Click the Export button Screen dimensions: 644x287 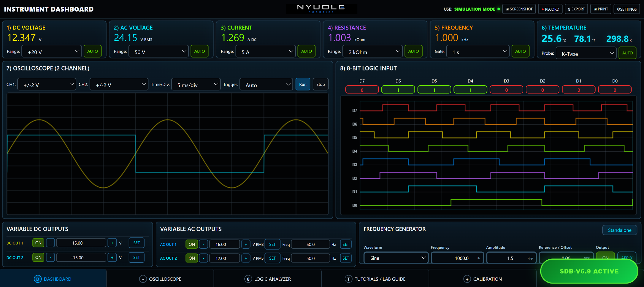coord(576,9)
